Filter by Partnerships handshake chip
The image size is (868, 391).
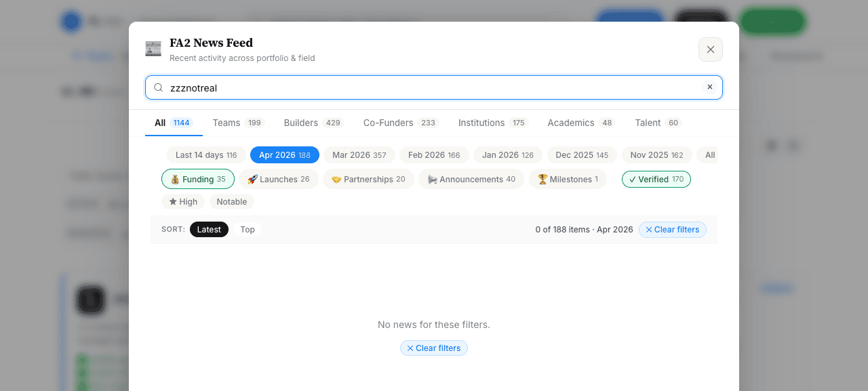[368, 180]
